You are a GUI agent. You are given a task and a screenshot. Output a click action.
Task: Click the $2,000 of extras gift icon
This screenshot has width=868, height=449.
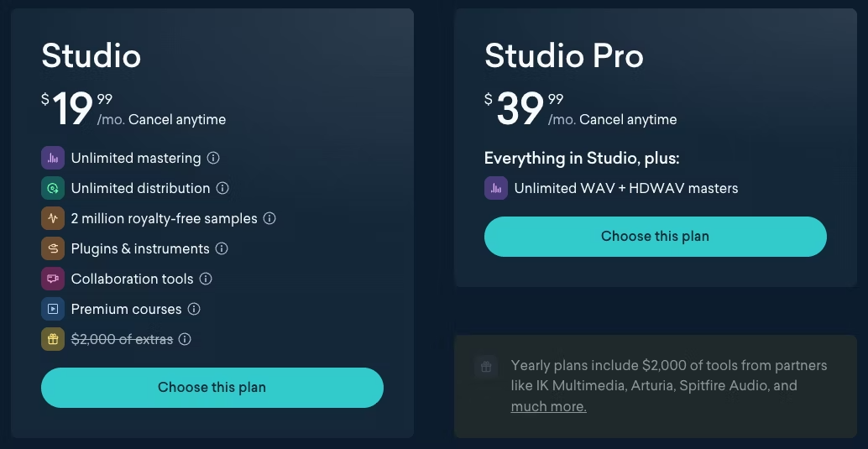(x=53, y=339)
